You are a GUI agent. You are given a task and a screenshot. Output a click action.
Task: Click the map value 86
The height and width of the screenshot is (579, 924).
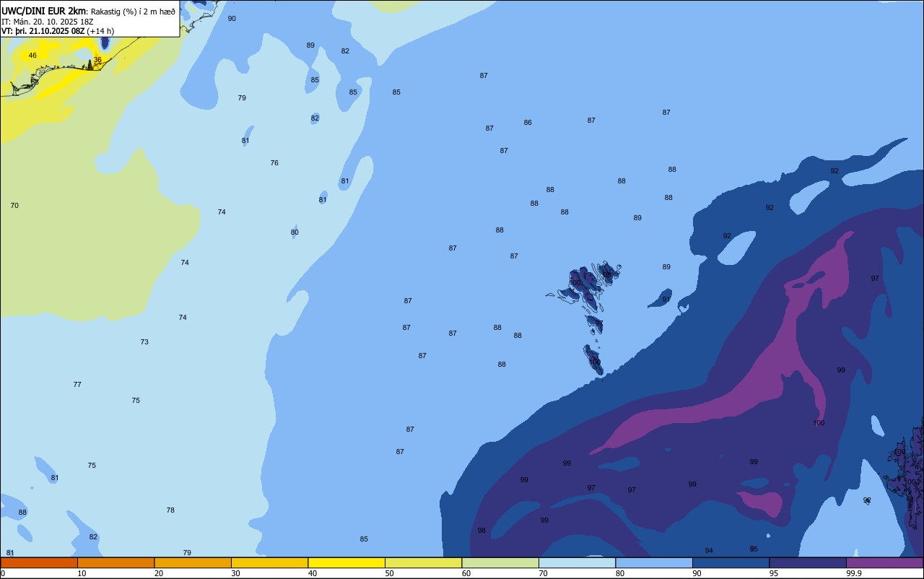[528, 123]
